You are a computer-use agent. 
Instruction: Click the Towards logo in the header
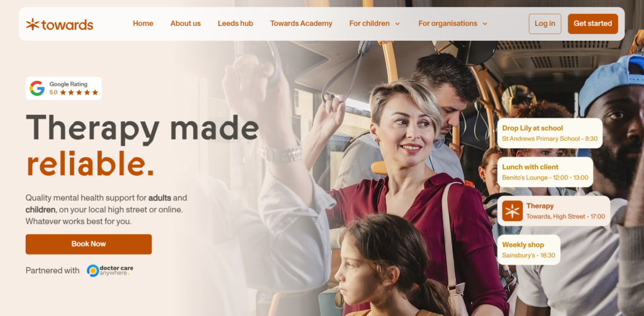pos(60,25)
